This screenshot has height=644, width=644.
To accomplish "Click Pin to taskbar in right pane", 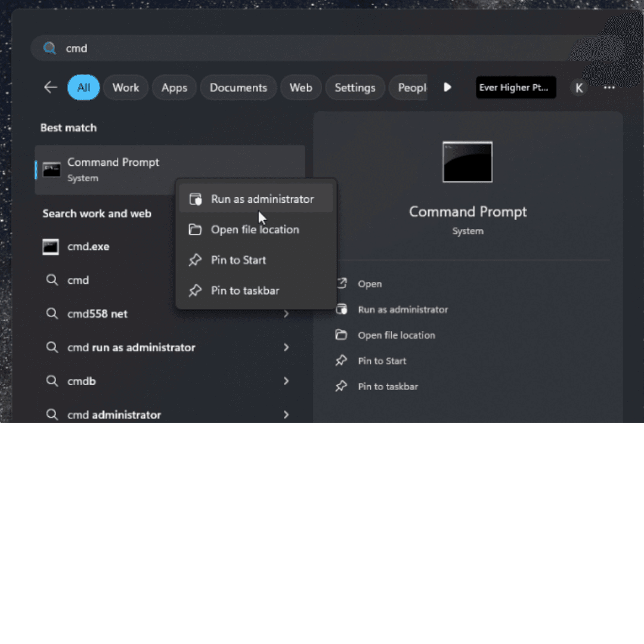I will [x=388, y=386].
